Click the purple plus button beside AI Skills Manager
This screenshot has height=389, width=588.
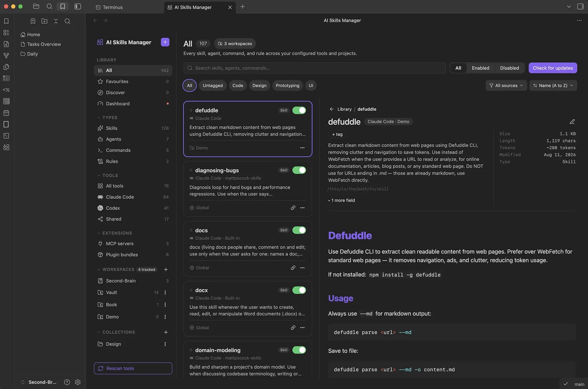(165, 42)
